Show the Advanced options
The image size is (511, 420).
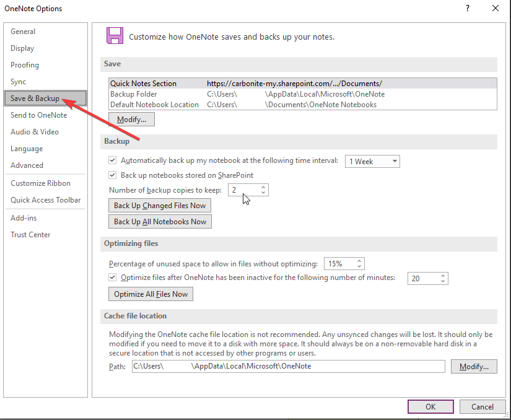[x=27, y=165]
